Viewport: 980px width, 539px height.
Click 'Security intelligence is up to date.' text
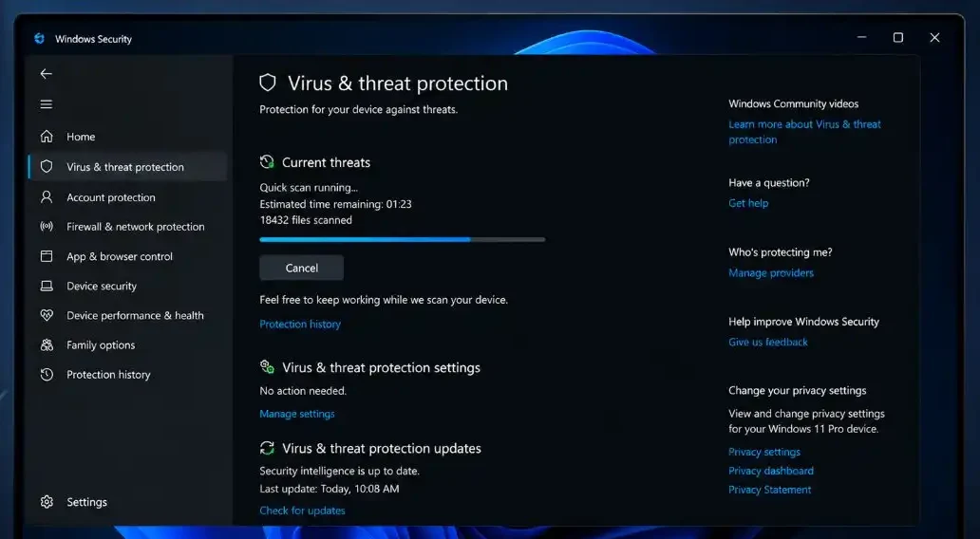[339, 471]
